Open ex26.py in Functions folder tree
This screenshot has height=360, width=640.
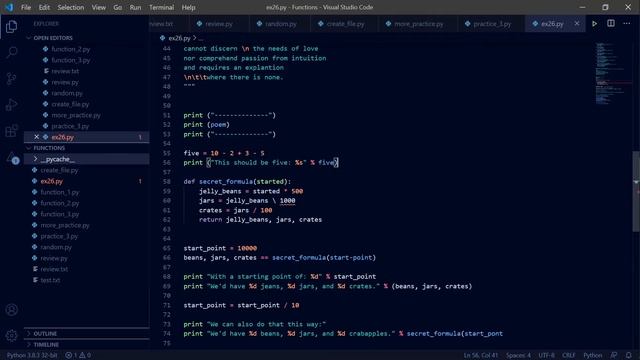(51, 181)
